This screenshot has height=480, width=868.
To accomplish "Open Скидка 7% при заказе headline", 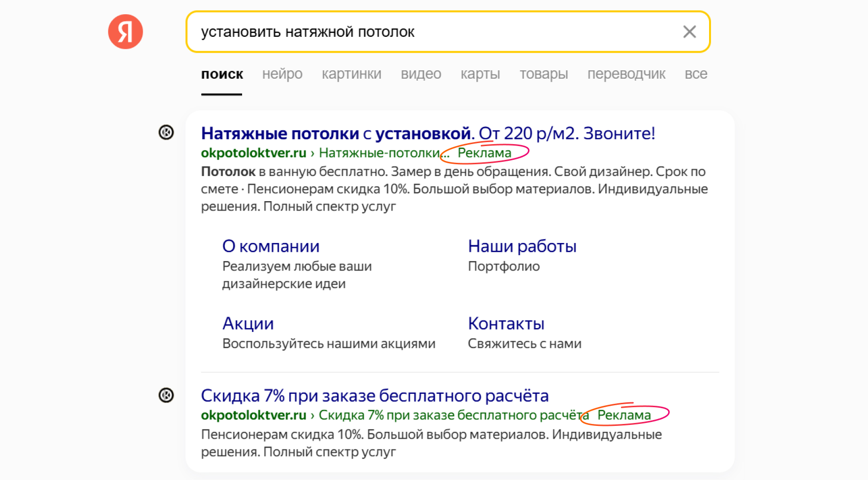I will pyautogui.click(x=374, y=395).
